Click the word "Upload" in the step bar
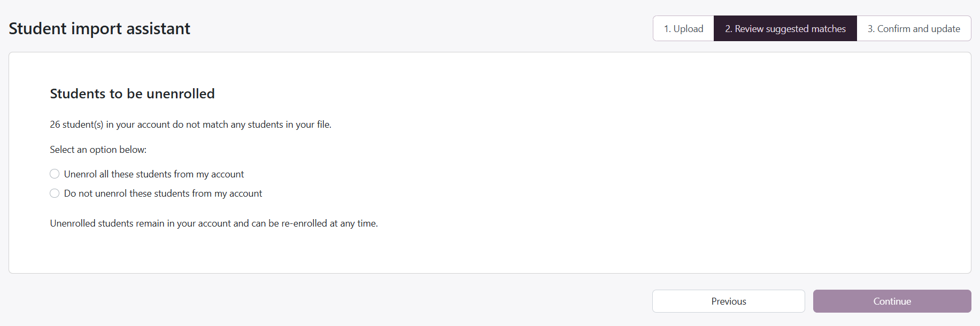 pos(689,29)
